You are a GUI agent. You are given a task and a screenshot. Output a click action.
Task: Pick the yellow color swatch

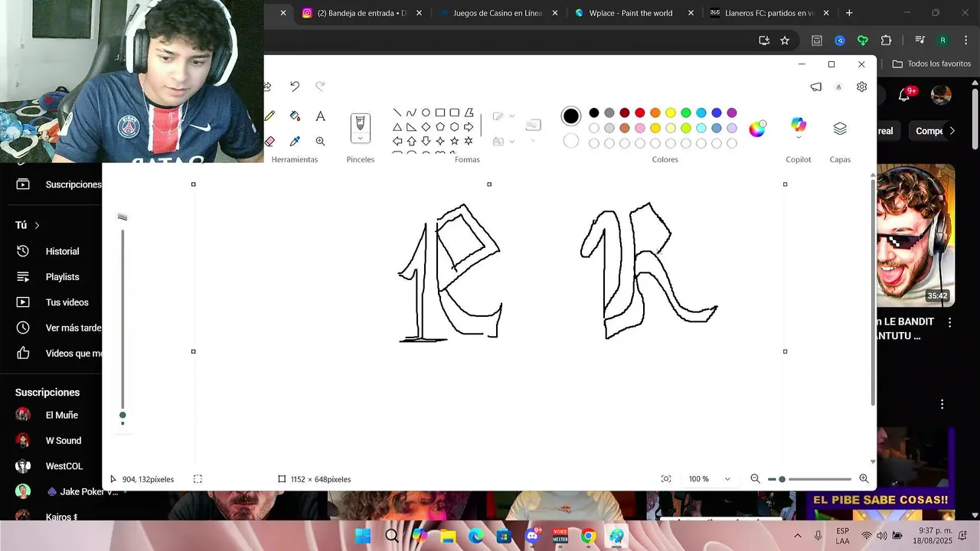point(671,112)
